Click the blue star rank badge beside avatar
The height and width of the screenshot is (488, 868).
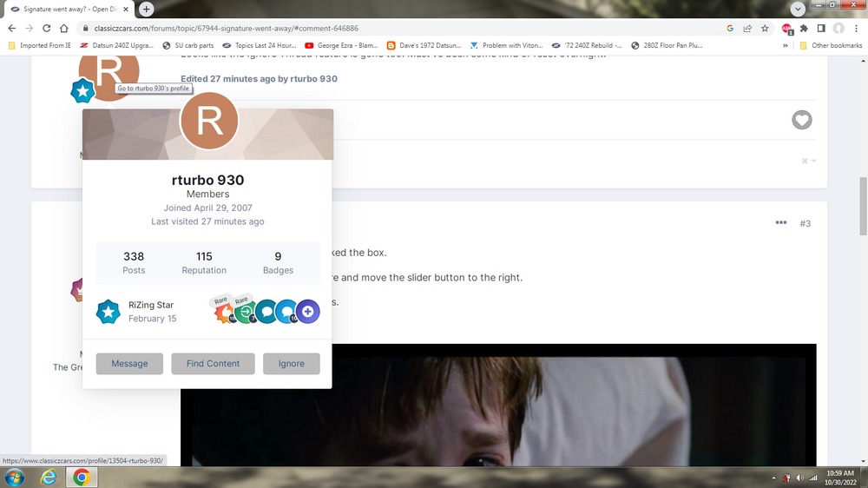point(83,91)
